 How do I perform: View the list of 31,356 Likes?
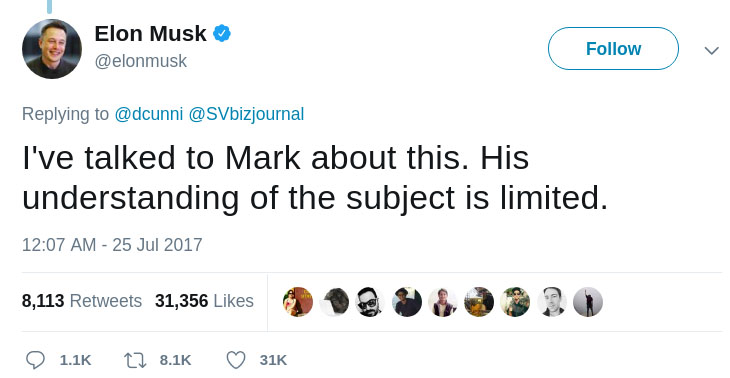(x=204, y=301)
